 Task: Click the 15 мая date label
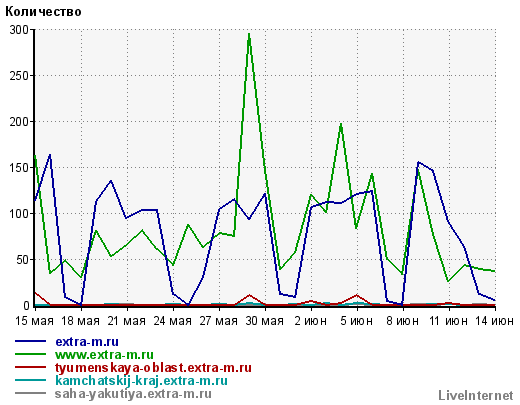click(x=34, y=321)
